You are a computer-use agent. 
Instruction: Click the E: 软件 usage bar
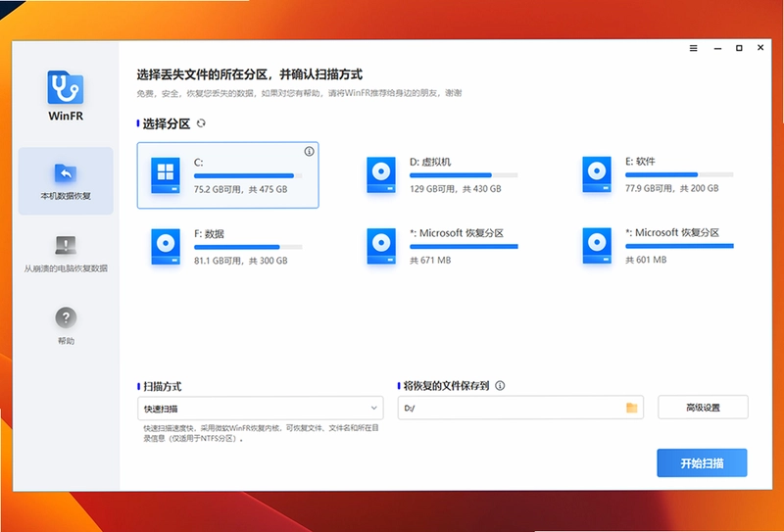pyautogui.click(x=679, y=175)
